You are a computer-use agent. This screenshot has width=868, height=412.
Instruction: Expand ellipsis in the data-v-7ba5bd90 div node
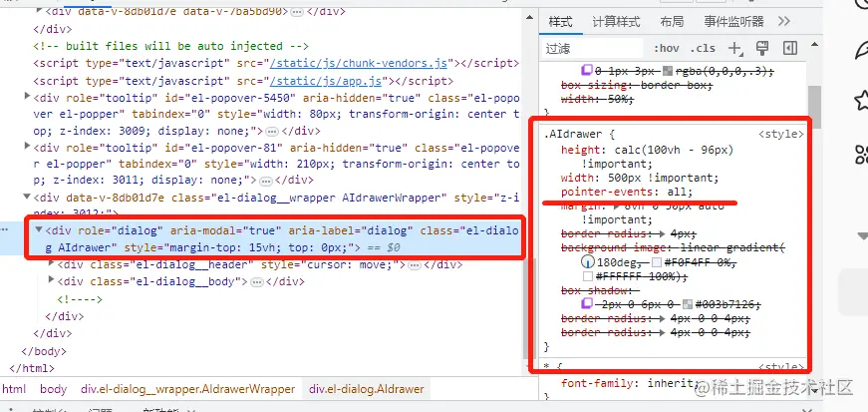pyautogui.click(x=297, y=12)
